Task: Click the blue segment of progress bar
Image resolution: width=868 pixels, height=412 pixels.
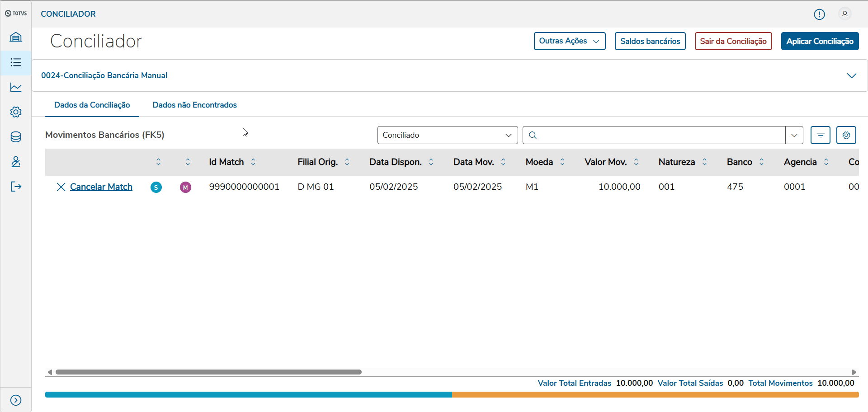Action: (249, 395)
